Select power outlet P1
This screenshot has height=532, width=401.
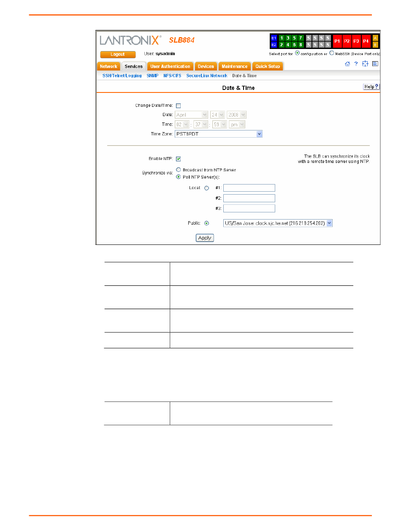coord(337,41)
